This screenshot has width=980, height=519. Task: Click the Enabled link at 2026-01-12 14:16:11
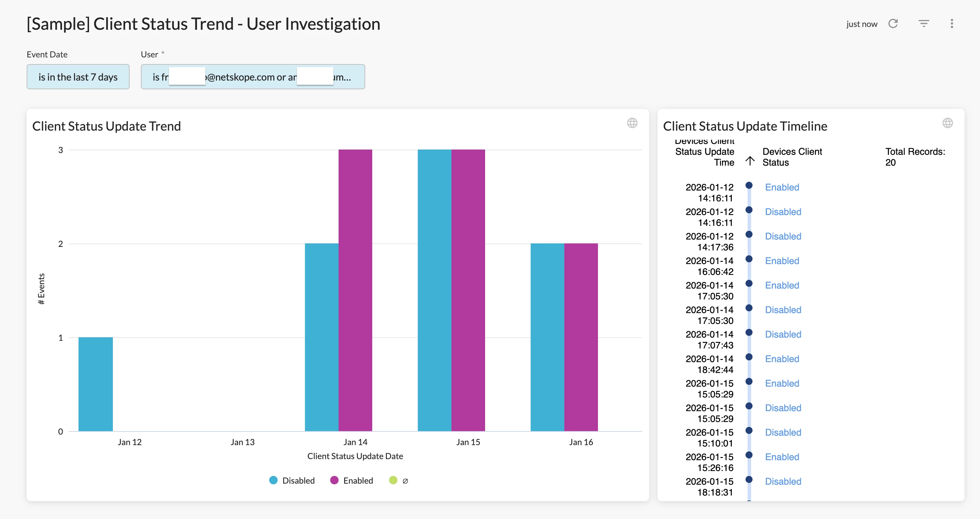[x=782, y=187]
